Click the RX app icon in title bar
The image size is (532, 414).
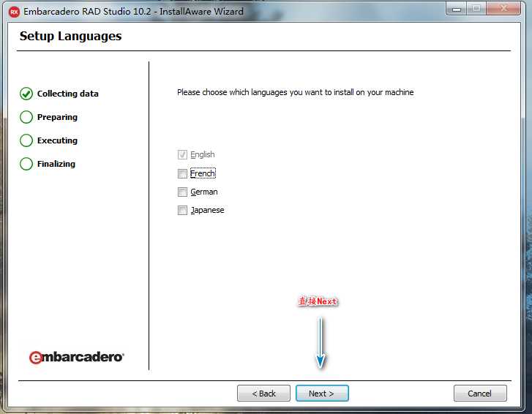click(14, 12)
